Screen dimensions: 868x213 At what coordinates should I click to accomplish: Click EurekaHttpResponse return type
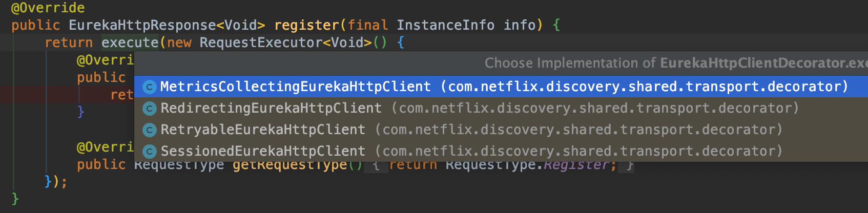(x=142, y=25)
